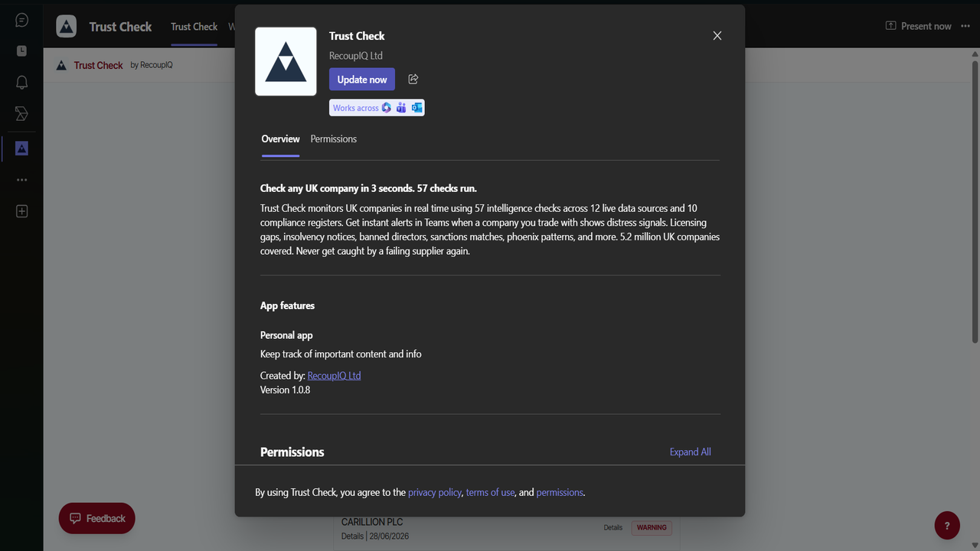Open the clock icon in the sidebar
This screenshot has width=980, height=551.
pos(21,51)
